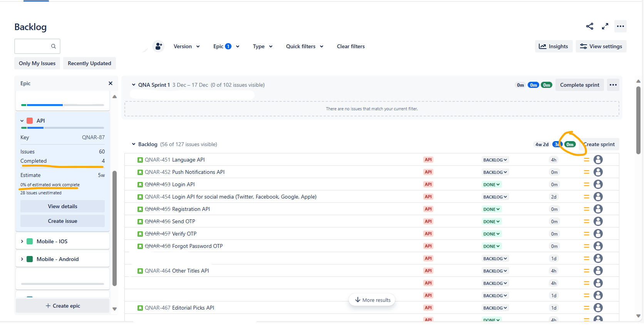Click the share icon in Backlog header
This screenshot has height=325, width=644.
(x=590, y=26)
